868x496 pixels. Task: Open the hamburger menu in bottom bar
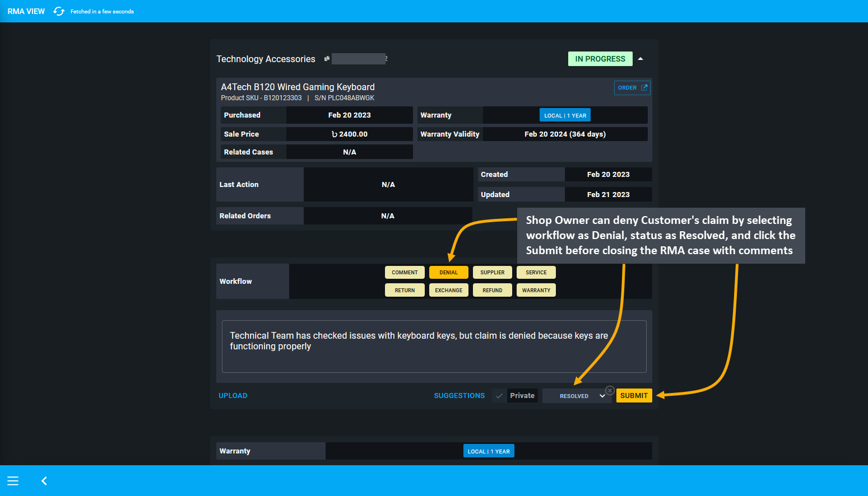pos(13,481)
